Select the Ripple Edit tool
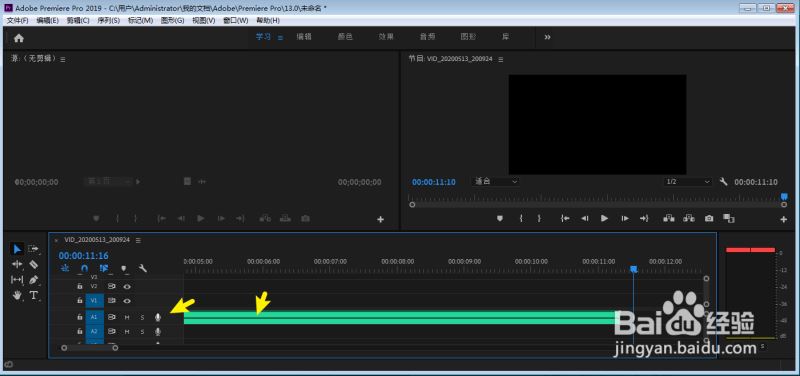 pos(17,264)
